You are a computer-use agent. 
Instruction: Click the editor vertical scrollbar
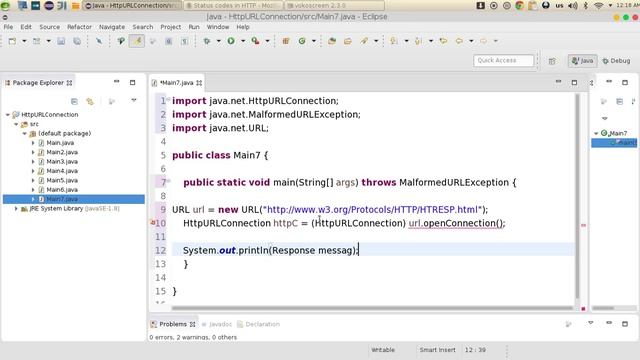(577, 196)
